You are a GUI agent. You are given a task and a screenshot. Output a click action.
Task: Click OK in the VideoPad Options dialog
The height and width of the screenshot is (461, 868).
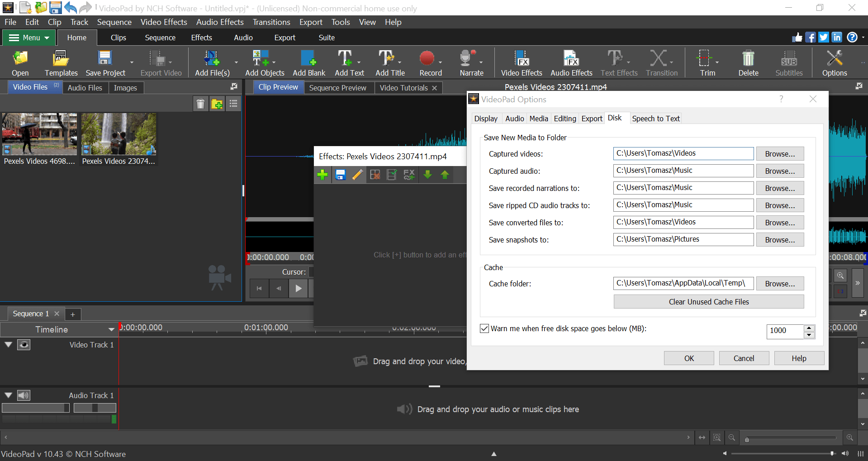pyautogui.click(x=689, y=358)
